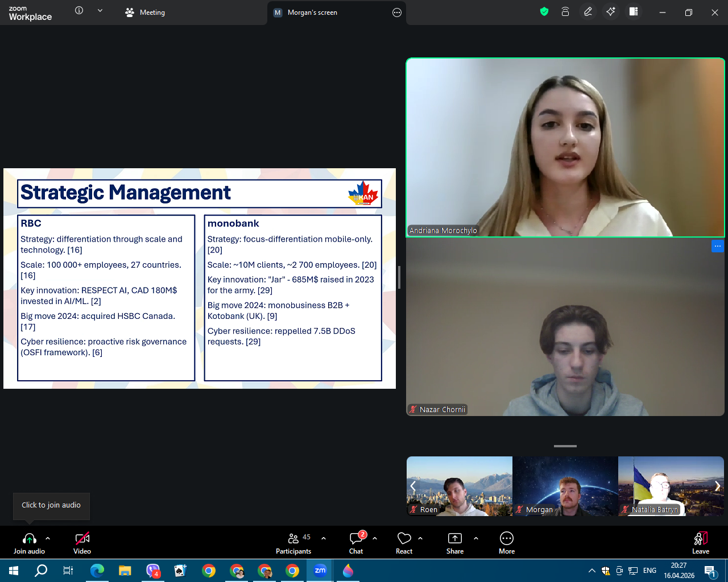Image resolution: width=728 pixels, height=582 pixels.
Task: Switch to the Meeting tab
Action: click(145, 13)
